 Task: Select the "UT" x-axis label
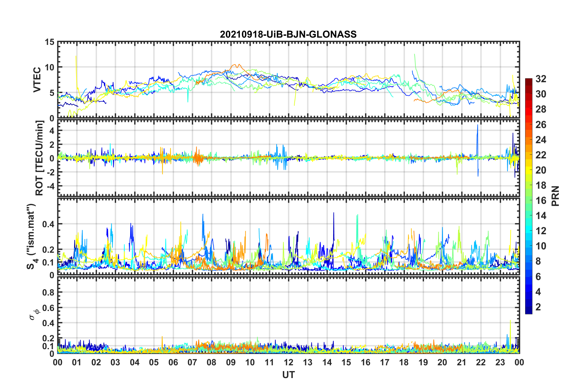point(288,375)
